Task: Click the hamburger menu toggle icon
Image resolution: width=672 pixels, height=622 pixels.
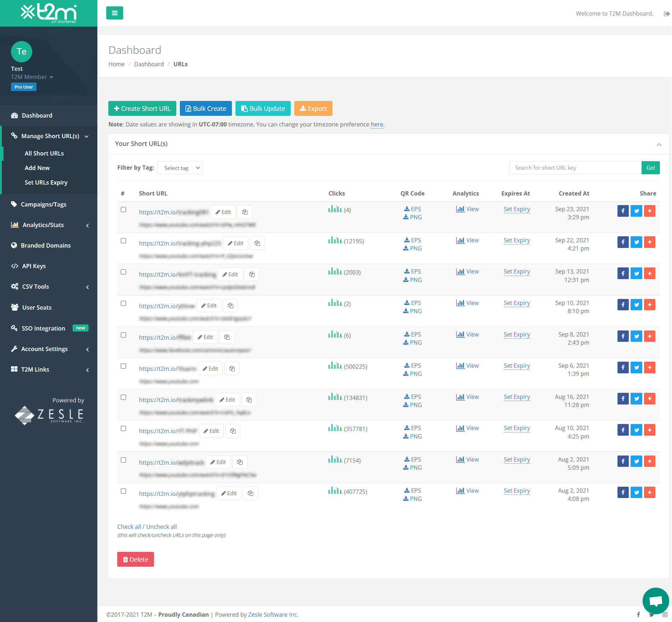Action: pos(114,13)
